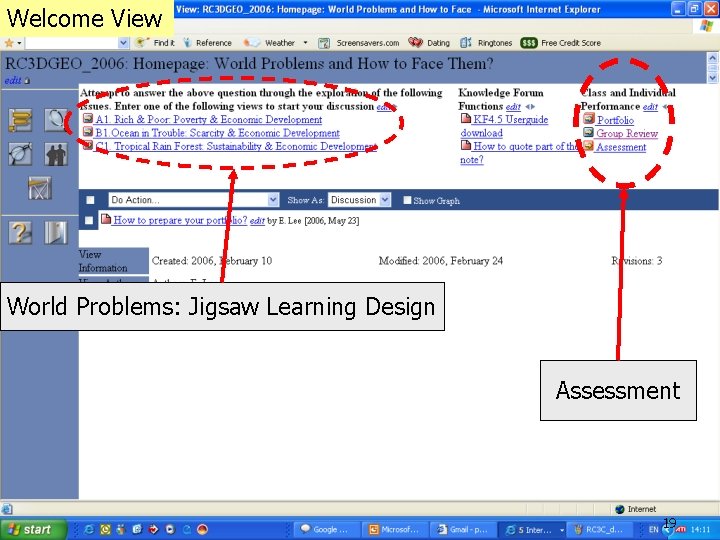This screenshot has height=540, width=720.
Task: Click edit beside How to prepare your portfolio
Action: click(257, 220)
